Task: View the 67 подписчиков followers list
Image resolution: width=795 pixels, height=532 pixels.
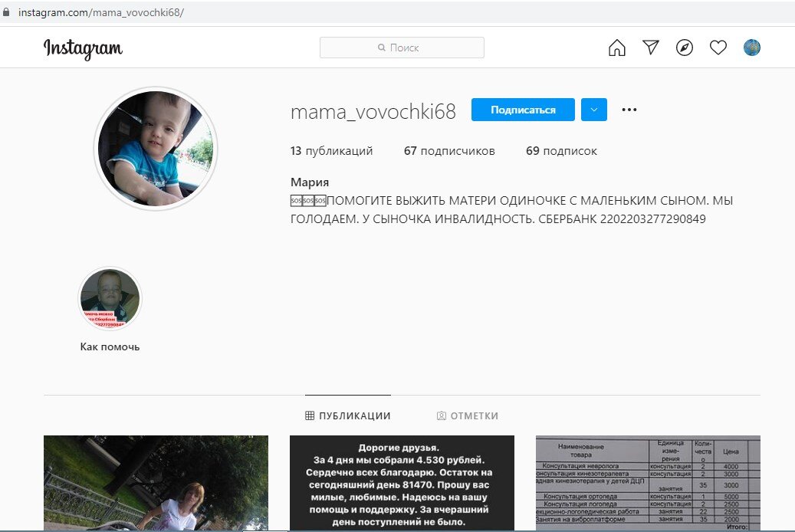Action: (x=449, y=150)
